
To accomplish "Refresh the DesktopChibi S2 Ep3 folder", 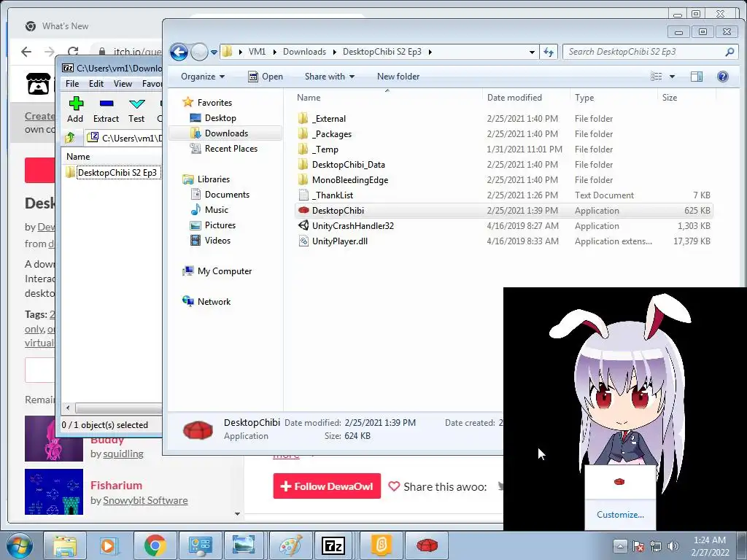I will coord(549,52).
